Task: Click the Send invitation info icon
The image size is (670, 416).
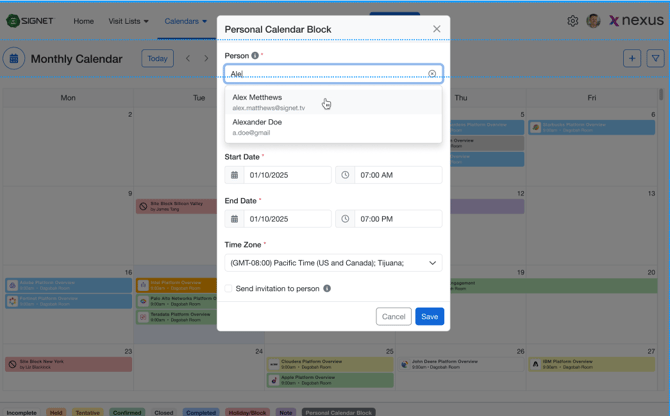Action: click(x=327, y=289)
